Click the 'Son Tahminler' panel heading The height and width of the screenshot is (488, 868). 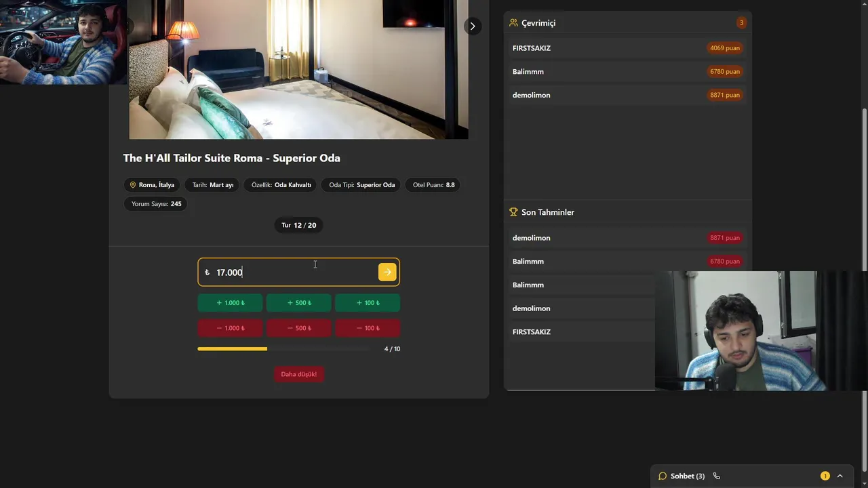[x=548, y=212]
